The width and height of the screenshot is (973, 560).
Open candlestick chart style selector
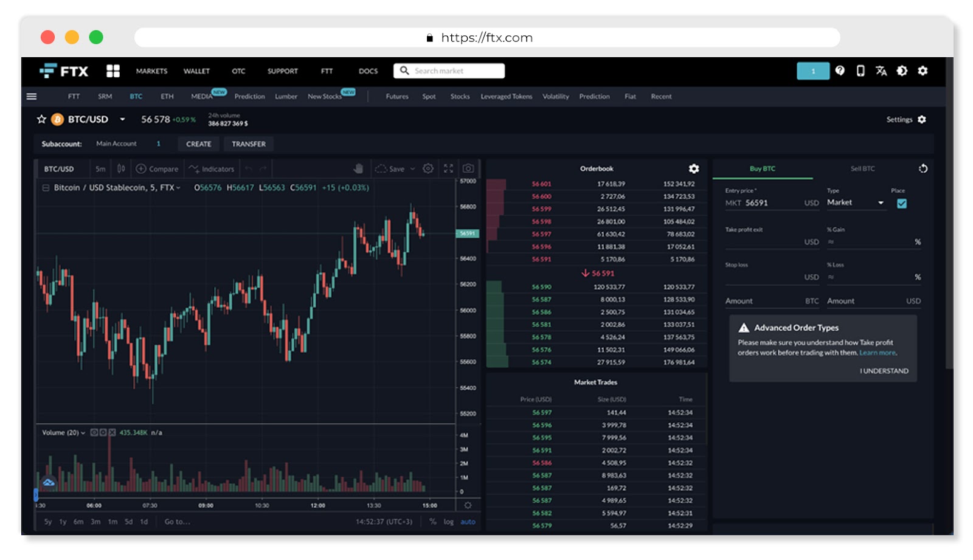click(121, 168)
